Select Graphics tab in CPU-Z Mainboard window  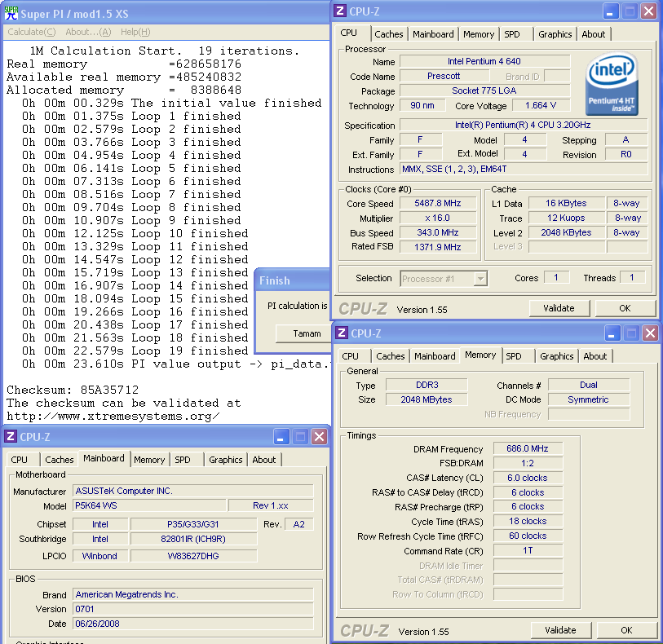point(225,460)
